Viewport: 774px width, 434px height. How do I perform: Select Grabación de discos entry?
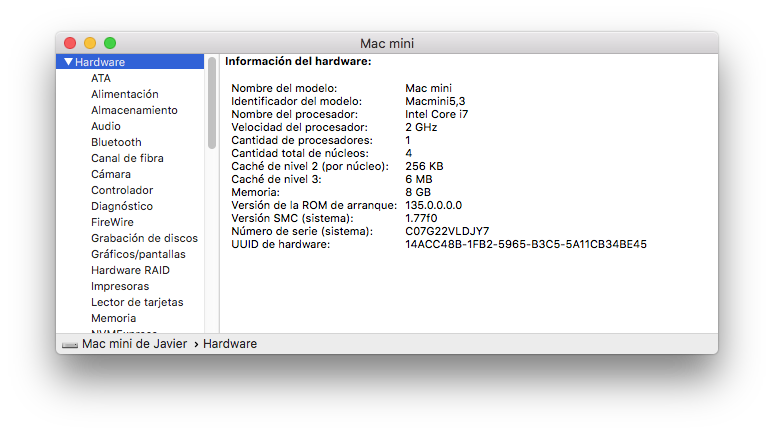coord(144,238)
